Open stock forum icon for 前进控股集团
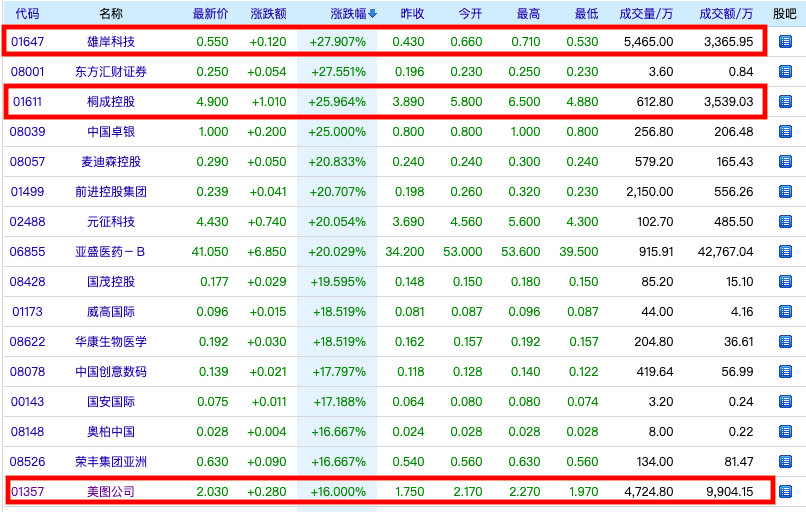This screenshot has width=806, height=512. click(x=785, y=191)
